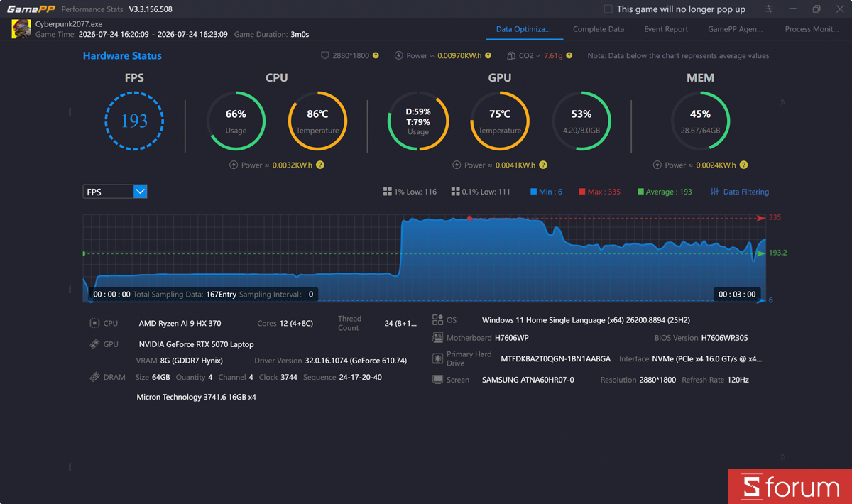This screenshot has width=852, height=504.
Task: Click the Data Filtering link
Action: point(745,192)
